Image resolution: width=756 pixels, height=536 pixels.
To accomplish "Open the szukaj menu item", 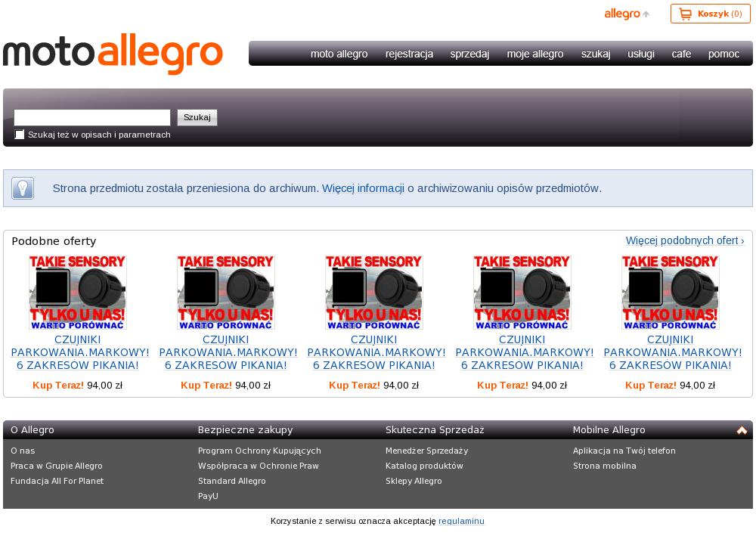I will point(596,54).
